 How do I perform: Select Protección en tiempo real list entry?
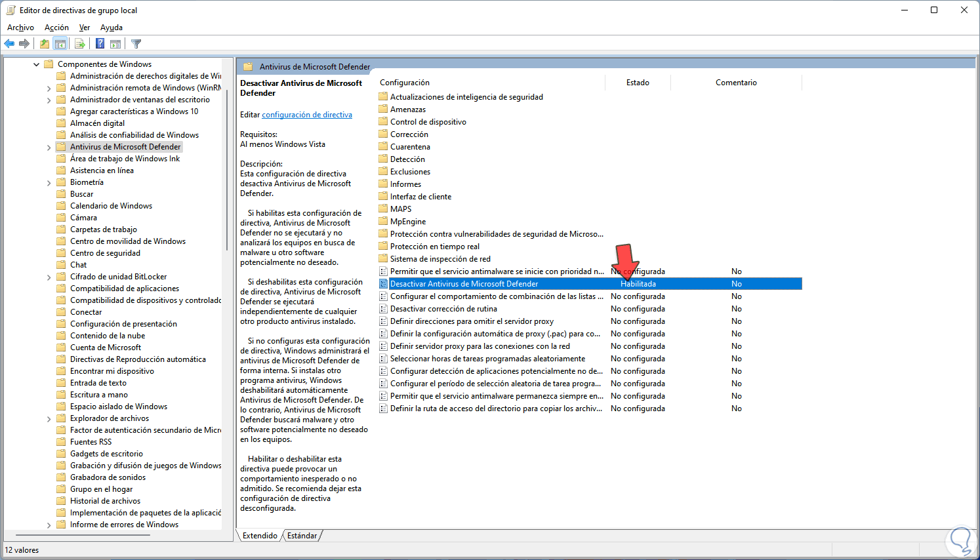(x=435, y=247)
